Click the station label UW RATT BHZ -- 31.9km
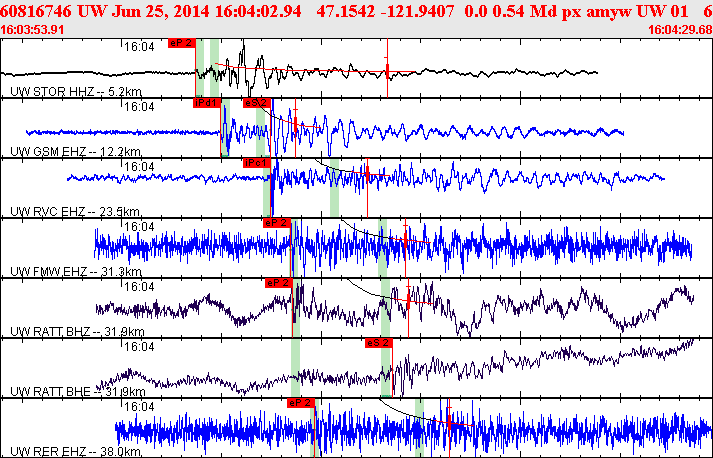713x458 pixels. pos(77,332)
